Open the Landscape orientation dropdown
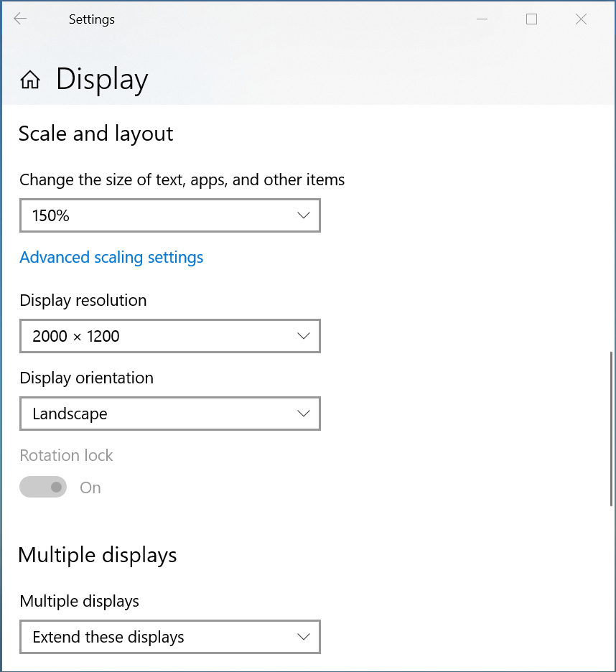The image size is (616, 672). tap(170, 414)
